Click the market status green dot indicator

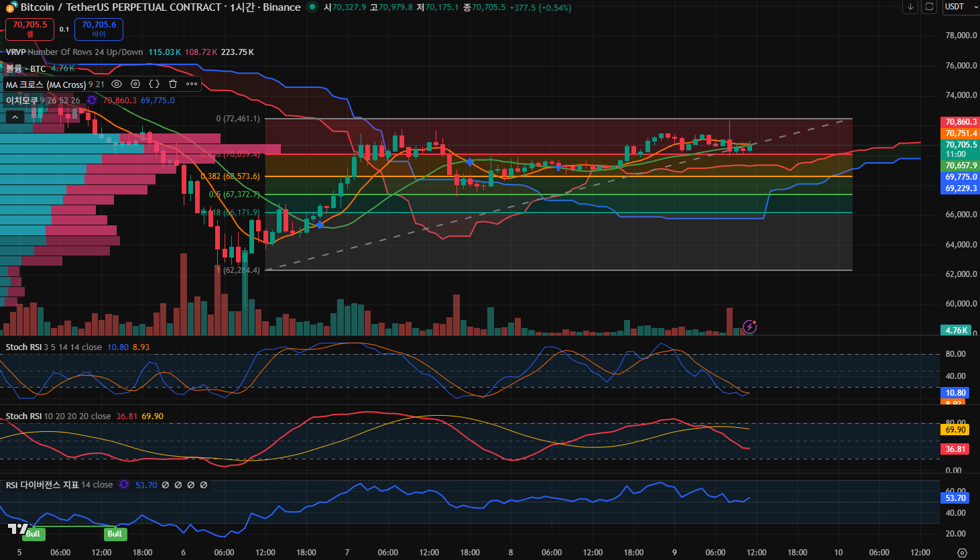click(312, 7)
